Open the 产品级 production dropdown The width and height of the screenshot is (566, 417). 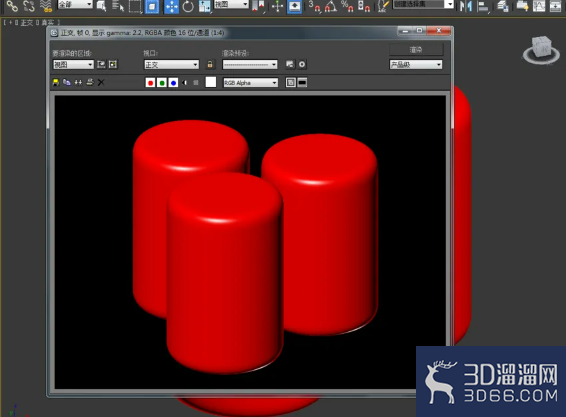click(416, 65)
